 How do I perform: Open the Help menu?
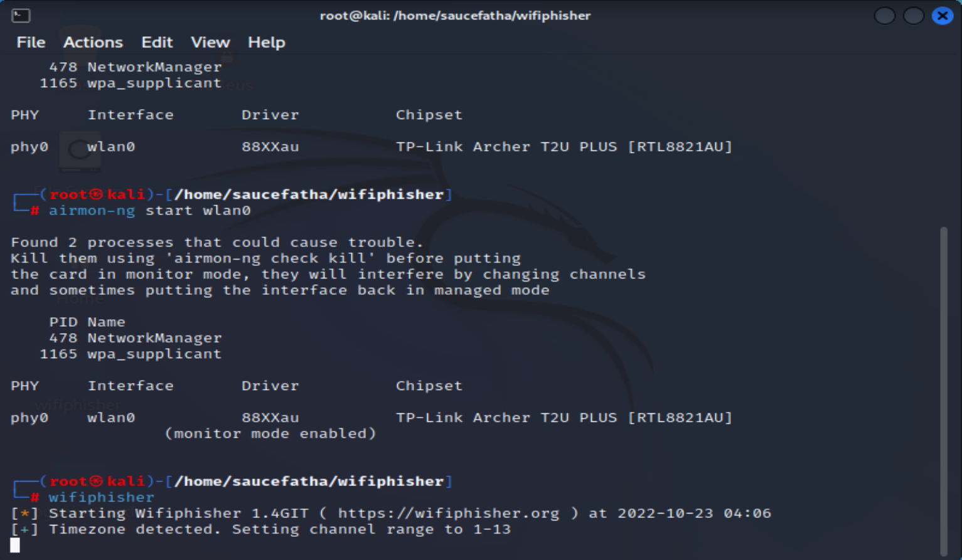266,42
